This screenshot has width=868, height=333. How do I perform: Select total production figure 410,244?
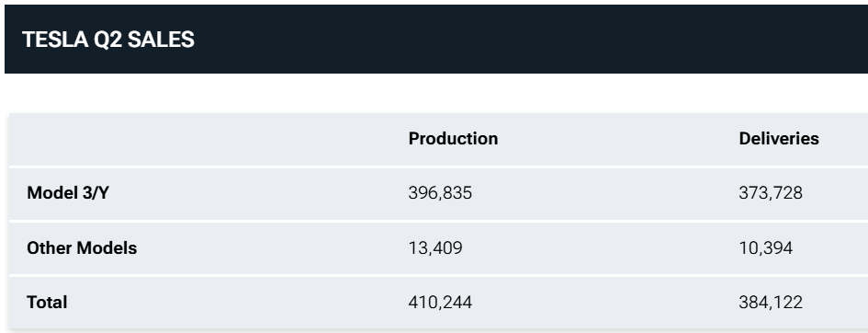pyautogui.click(x=440, y=302)
